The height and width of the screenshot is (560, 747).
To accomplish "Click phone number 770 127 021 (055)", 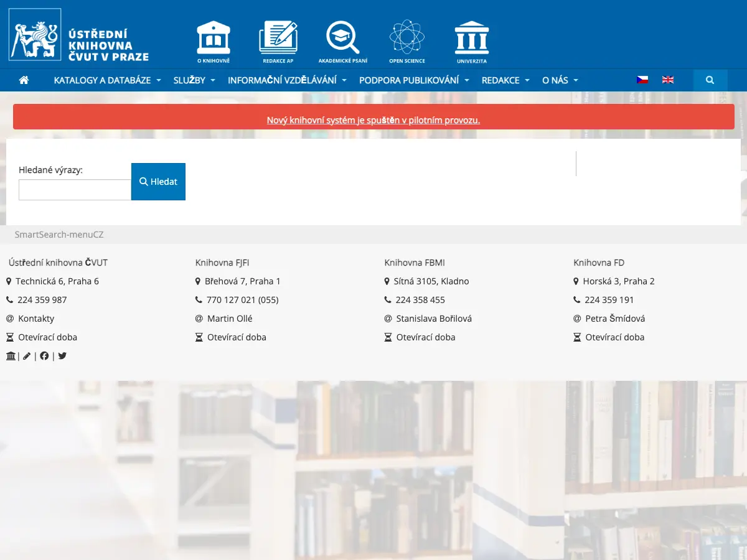I will (x=243, y=300).
